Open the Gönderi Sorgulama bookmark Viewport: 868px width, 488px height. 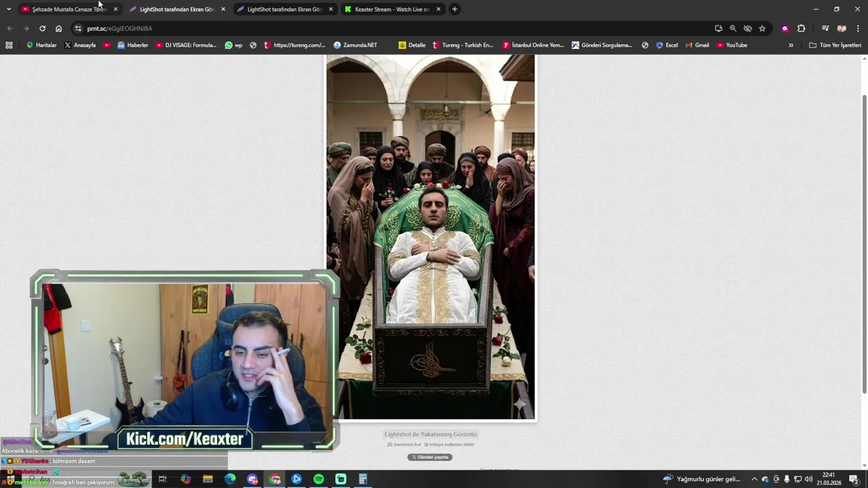(x=602, y=45)
